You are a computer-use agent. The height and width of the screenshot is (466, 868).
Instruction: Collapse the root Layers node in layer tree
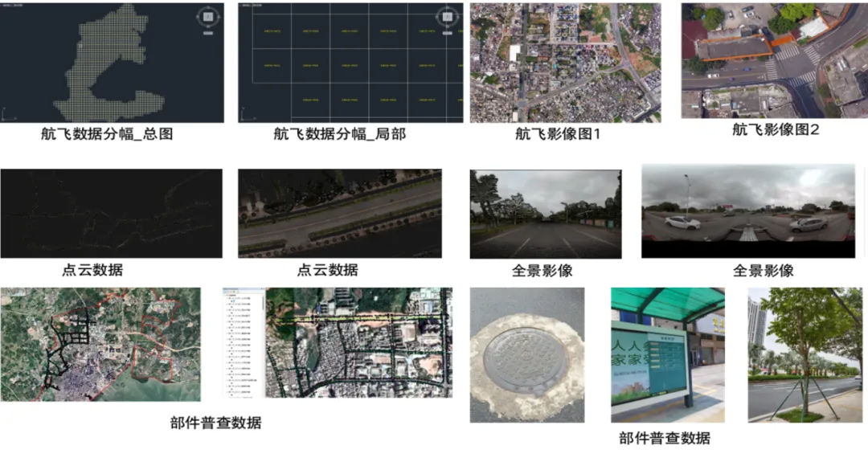point(227,296)
